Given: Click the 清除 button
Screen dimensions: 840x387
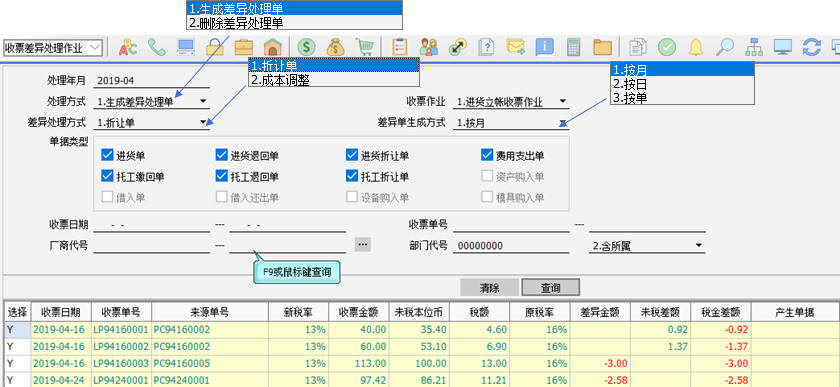Looking at the screenshot, I should [490, 287].
